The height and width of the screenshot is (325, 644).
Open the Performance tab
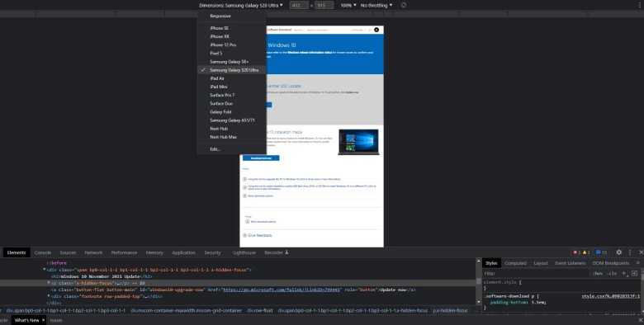coord(124,252)
